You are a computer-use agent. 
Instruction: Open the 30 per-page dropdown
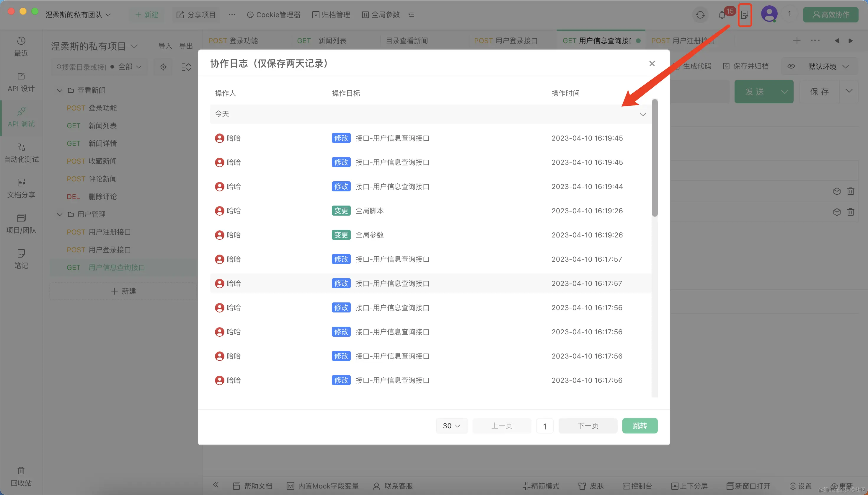tap(452, 426)
